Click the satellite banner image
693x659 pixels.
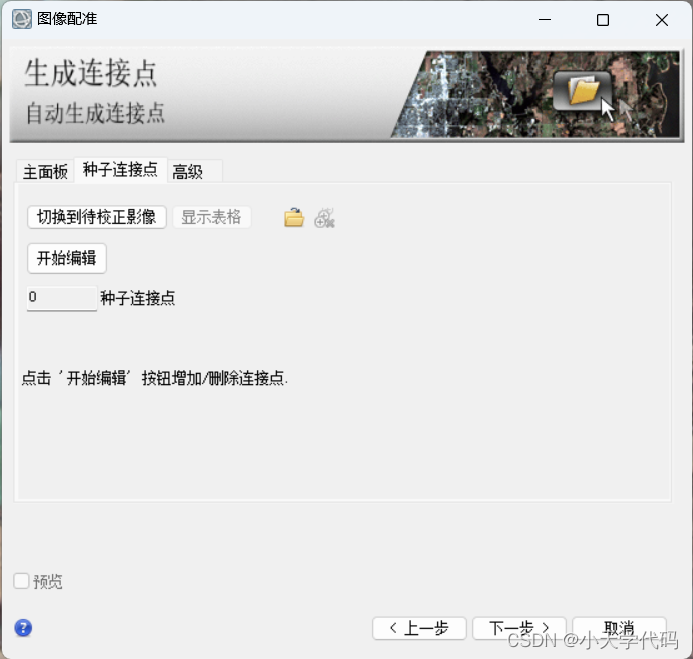tap(536, 94)
